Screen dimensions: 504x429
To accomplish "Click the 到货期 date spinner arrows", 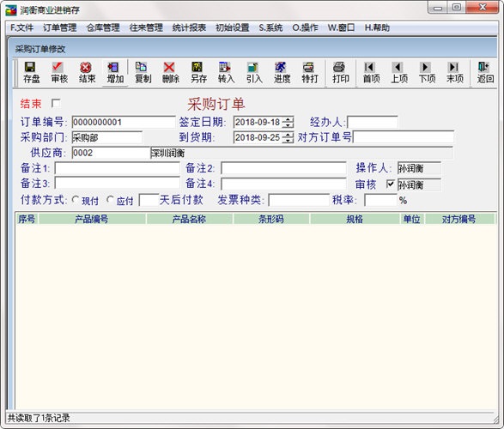I will coord(288,138).
